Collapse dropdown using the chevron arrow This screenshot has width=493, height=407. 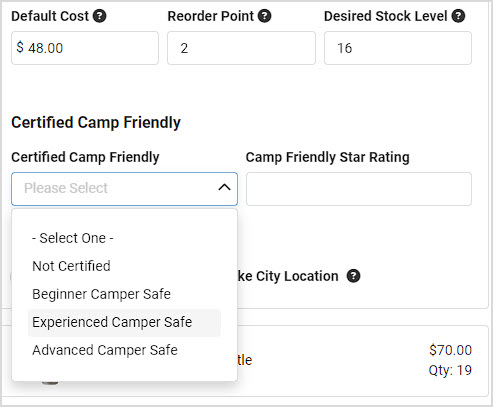point(224,187)
